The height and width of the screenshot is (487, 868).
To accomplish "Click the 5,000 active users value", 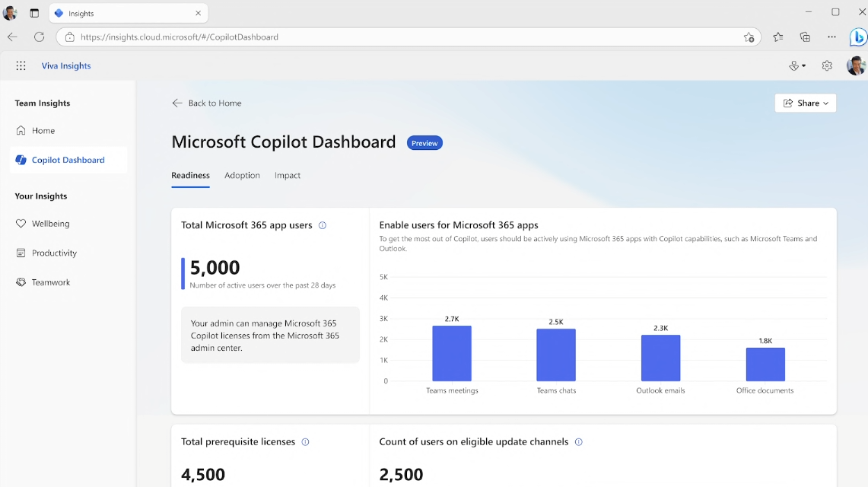I will (x=215, y=268).
